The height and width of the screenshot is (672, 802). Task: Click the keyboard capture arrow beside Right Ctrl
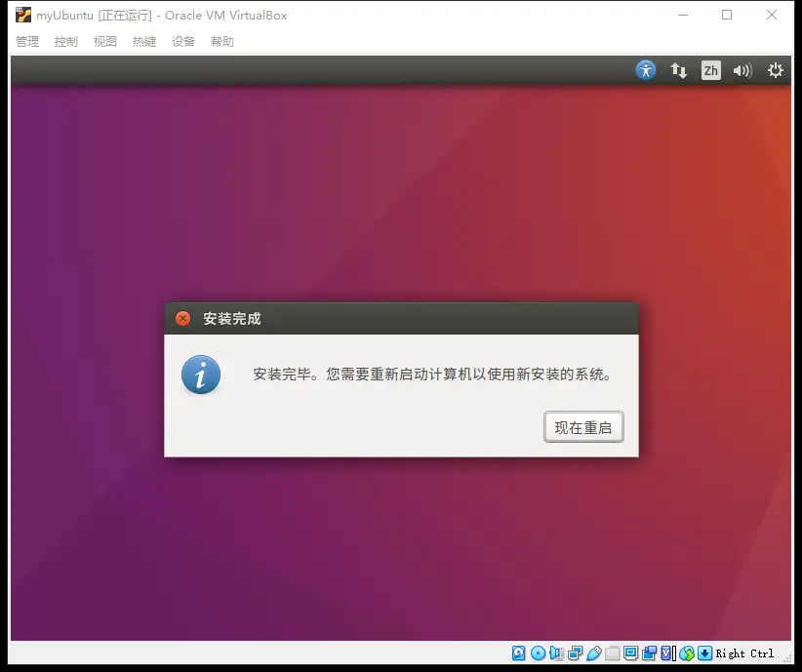(x=705, y=653)
